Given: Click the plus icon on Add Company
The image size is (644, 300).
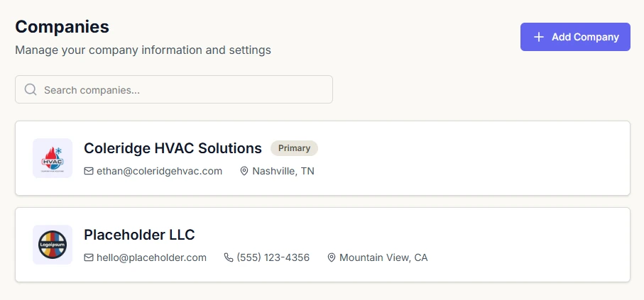Looking at the screenshot, I should pos(539,37).
